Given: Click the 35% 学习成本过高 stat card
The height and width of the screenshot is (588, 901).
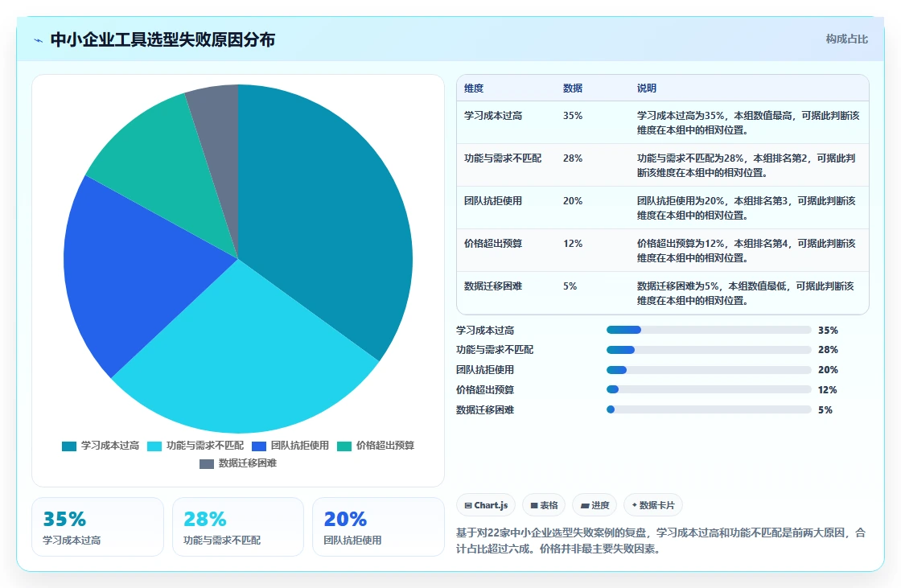Looking at the screenshot, I should point(97,527).
